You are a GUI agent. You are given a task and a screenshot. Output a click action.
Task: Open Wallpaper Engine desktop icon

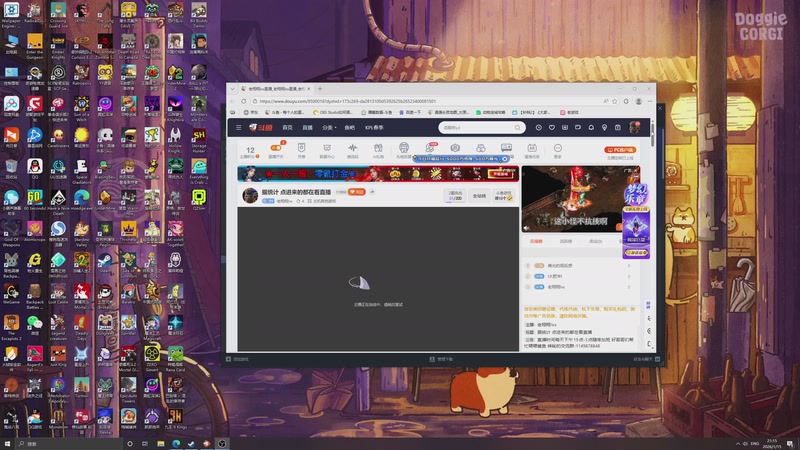pyautogui.click(x=11, y=15)
